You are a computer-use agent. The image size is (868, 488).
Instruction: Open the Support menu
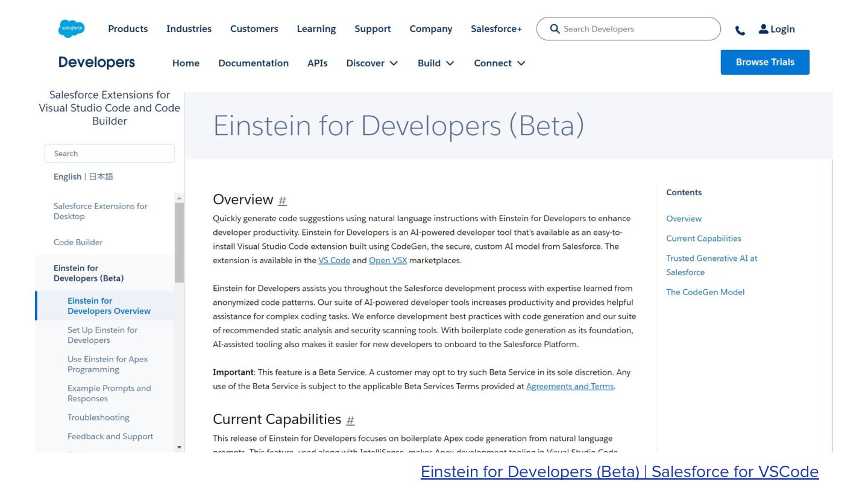click(x=373, y=28)
